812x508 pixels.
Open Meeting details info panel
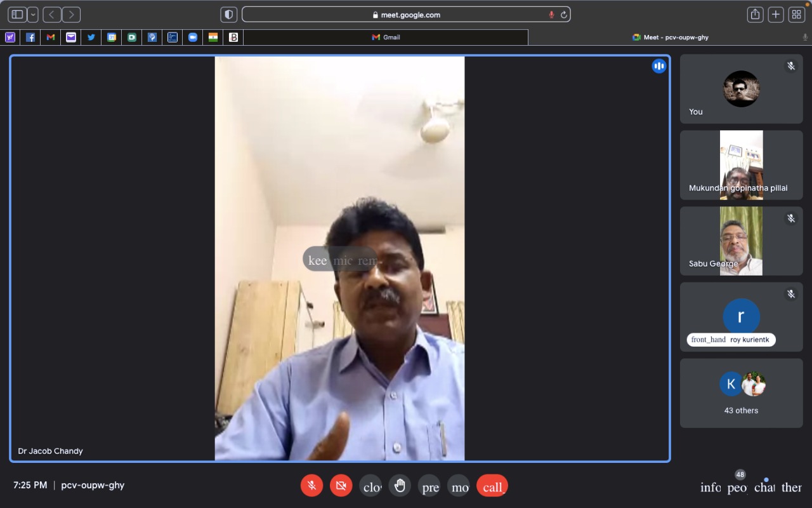click(710, 487)
